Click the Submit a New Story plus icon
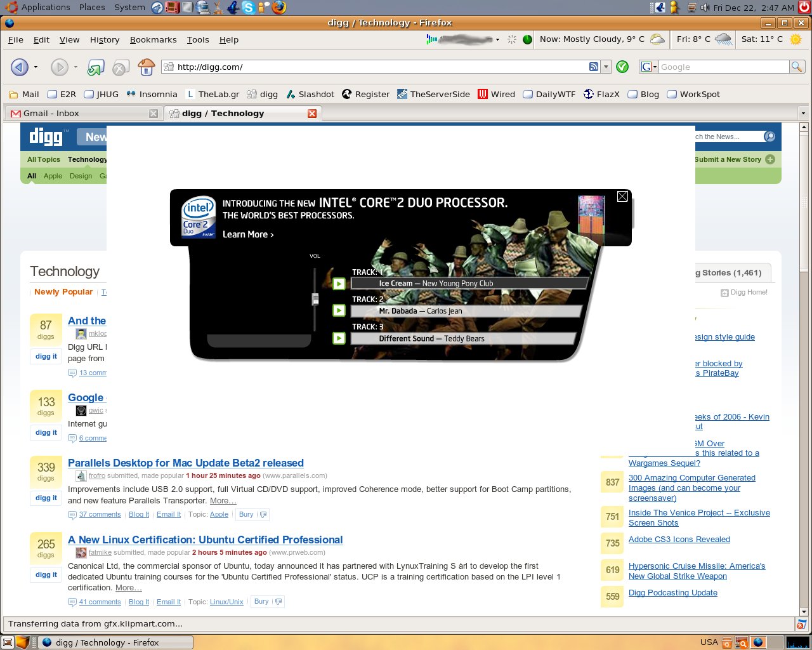 click(x=770, y=159)
